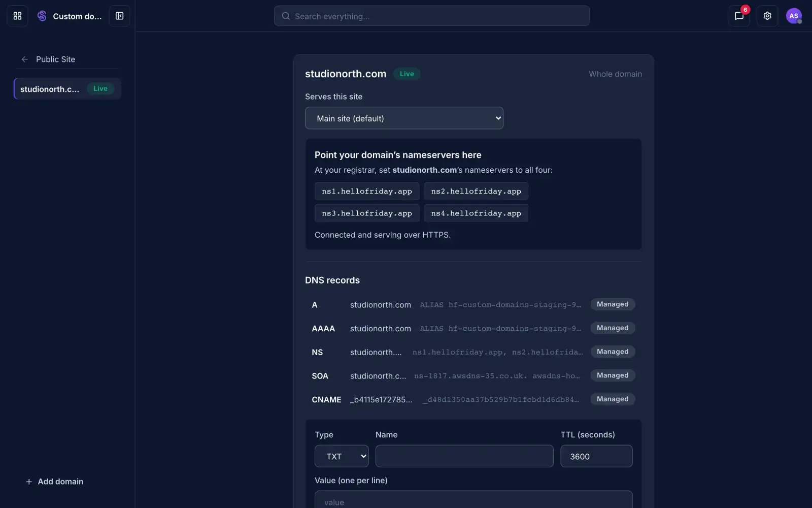Click the purple app logo icon
The width and height of the screenshot is (812, 508).
click(42, 16)
